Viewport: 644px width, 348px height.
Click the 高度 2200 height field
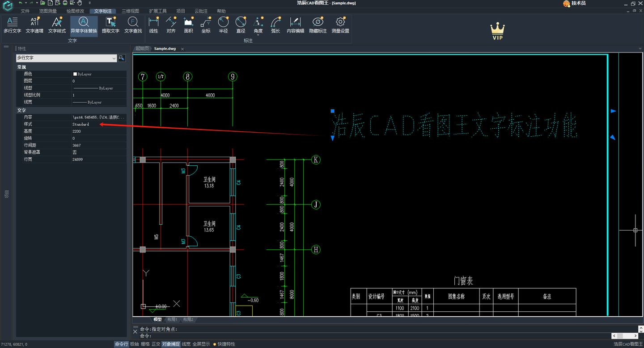click(99, 131)
